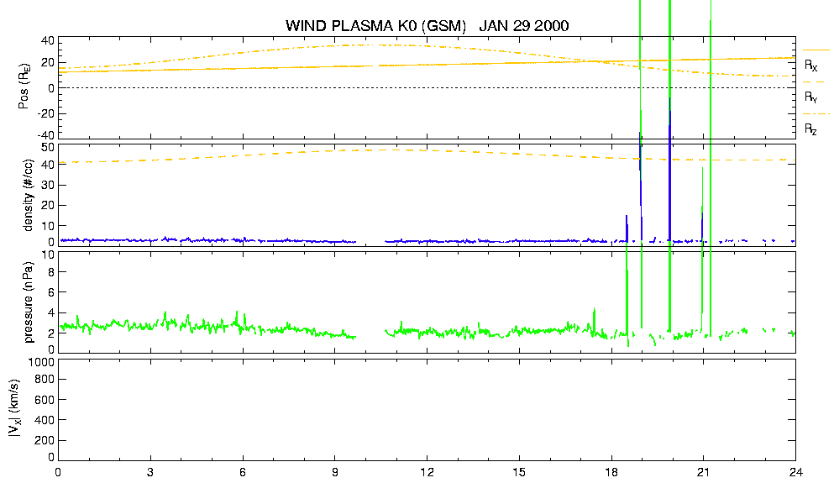The width and height of the screenshot is (834, 504).
Task: Click hour 9 on the time axis
Action: click(x=334, y=472)
